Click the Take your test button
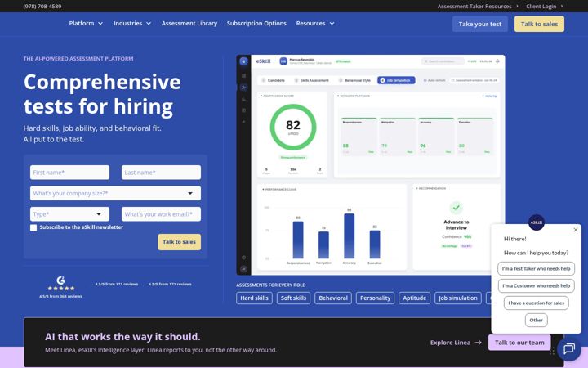This screenshot has width=588, height=368. click(x=480, y=24)
